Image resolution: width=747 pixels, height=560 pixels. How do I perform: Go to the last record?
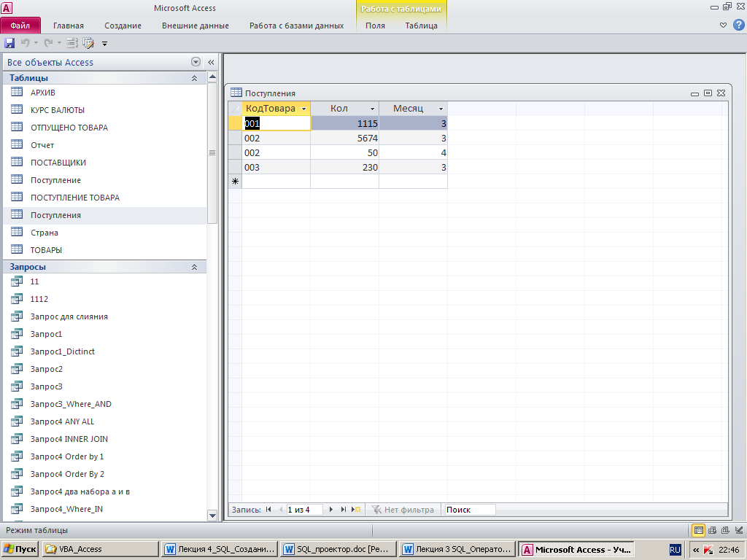tap(343, 510)
